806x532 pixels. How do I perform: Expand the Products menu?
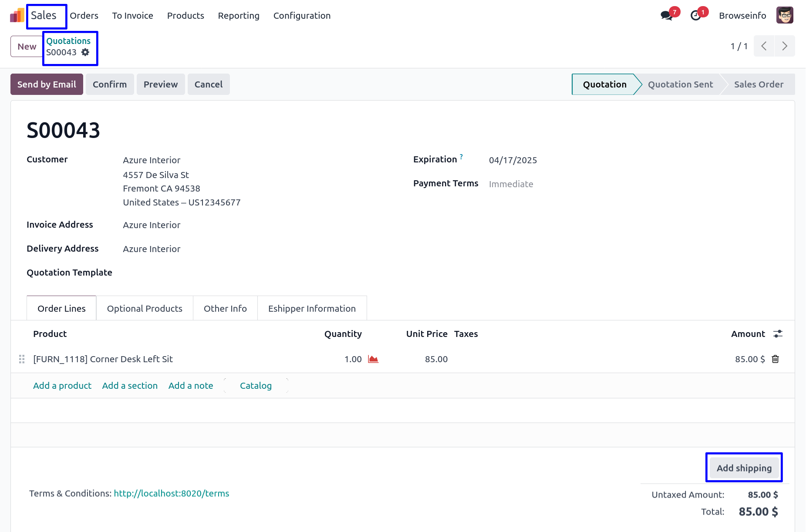185,16
